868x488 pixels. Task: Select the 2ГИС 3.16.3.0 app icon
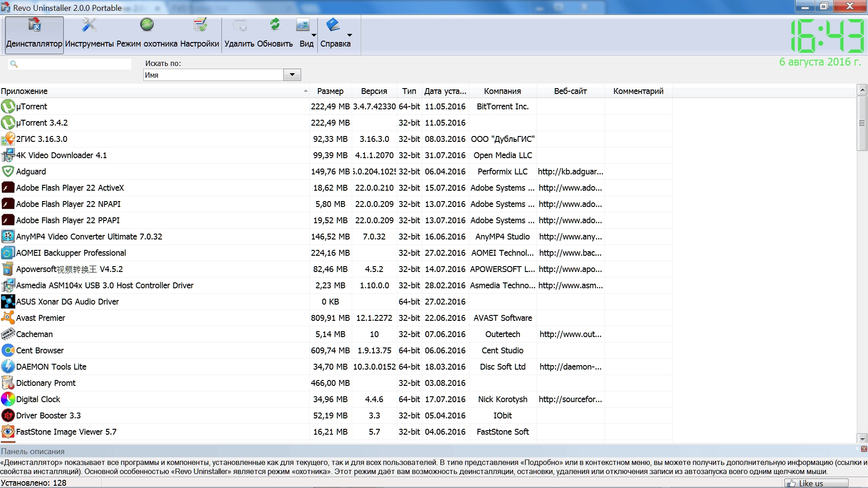[x=8, y=139]
